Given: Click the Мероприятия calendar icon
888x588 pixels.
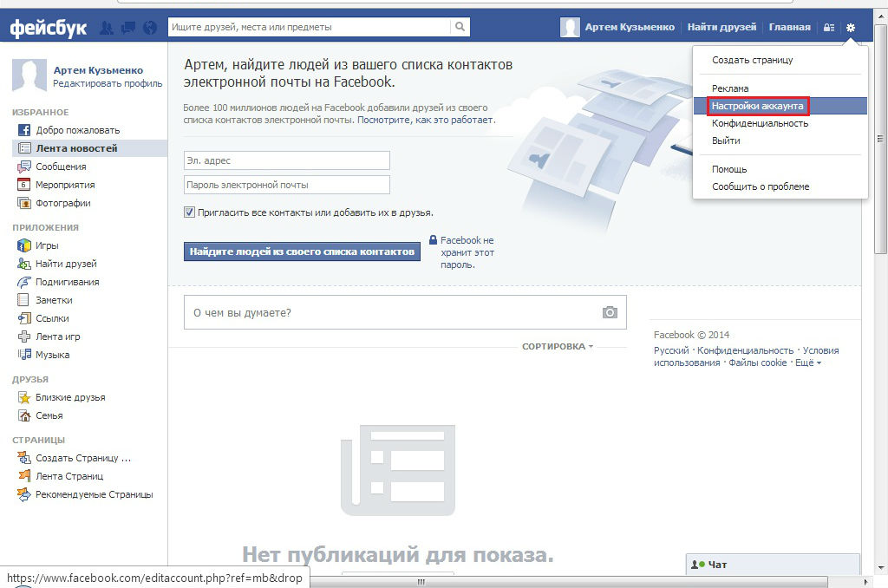Looking at the screenshot, I should [x=23, y=185].
